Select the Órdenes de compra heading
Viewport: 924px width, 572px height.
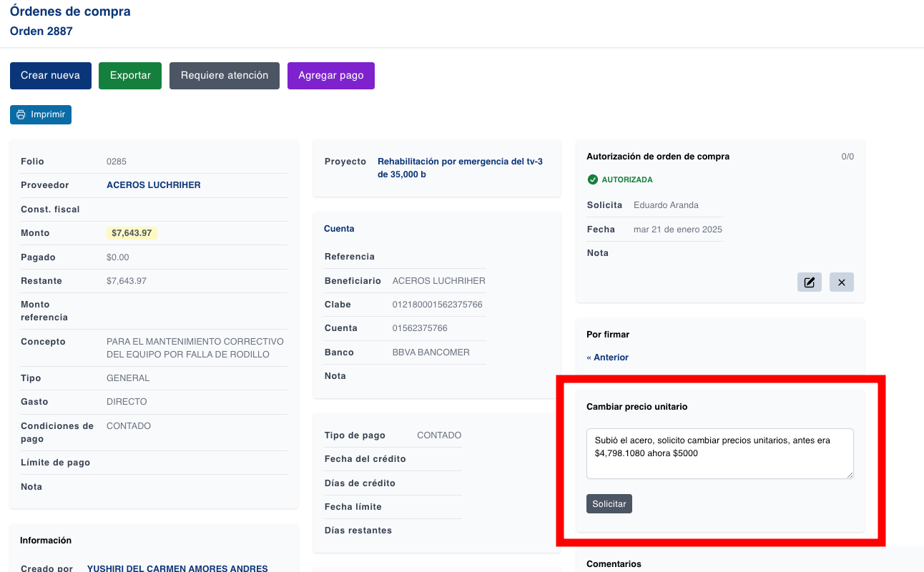tap(70, 11)
